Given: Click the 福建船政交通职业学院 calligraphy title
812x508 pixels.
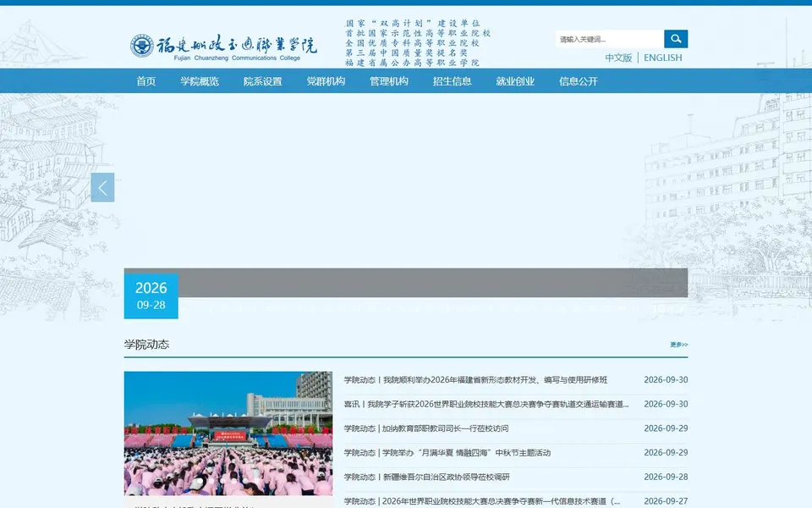Looking at the screenshot, I should click(x=237, y=45).
